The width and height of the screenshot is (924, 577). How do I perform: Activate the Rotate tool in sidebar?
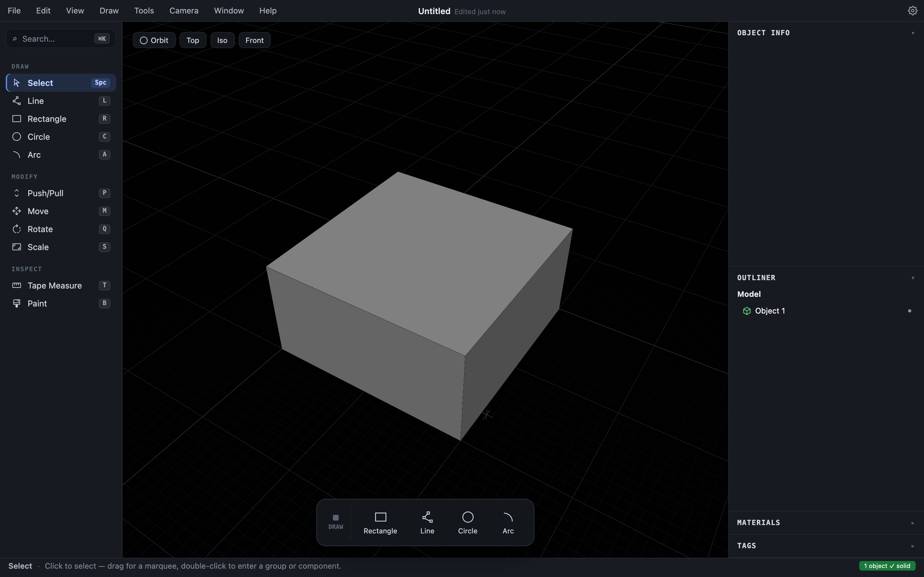[x=61, y=229]
